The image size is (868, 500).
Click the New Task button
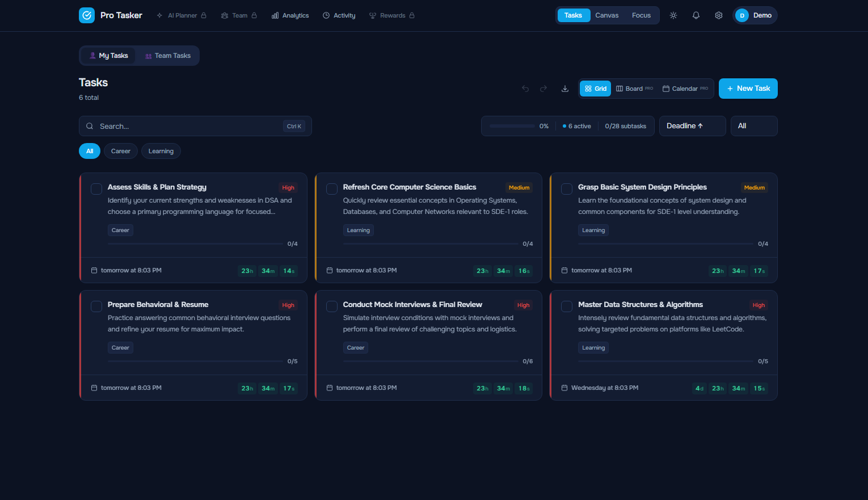[748, 89]
